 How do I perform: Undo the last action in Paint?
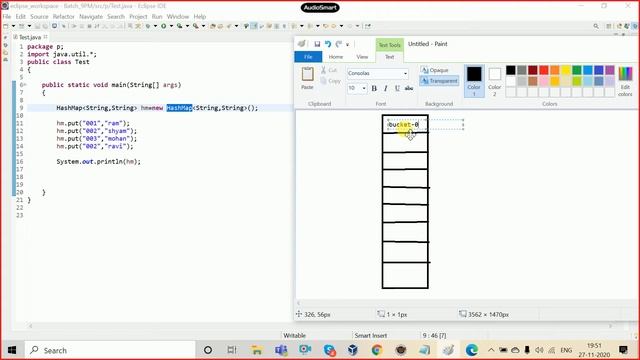point(328,44)
